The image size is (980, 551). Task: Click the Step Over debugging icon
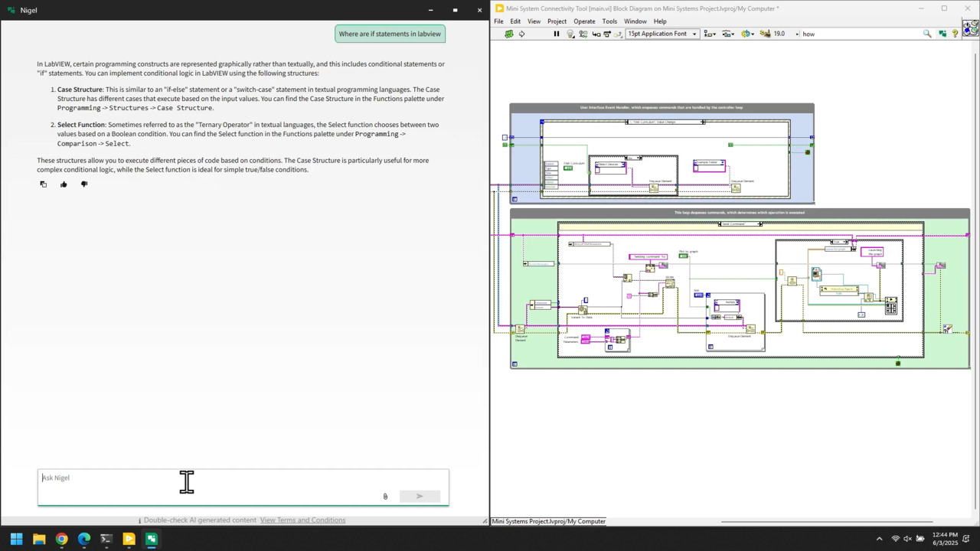pyautogui.click(x=608, y=34)
